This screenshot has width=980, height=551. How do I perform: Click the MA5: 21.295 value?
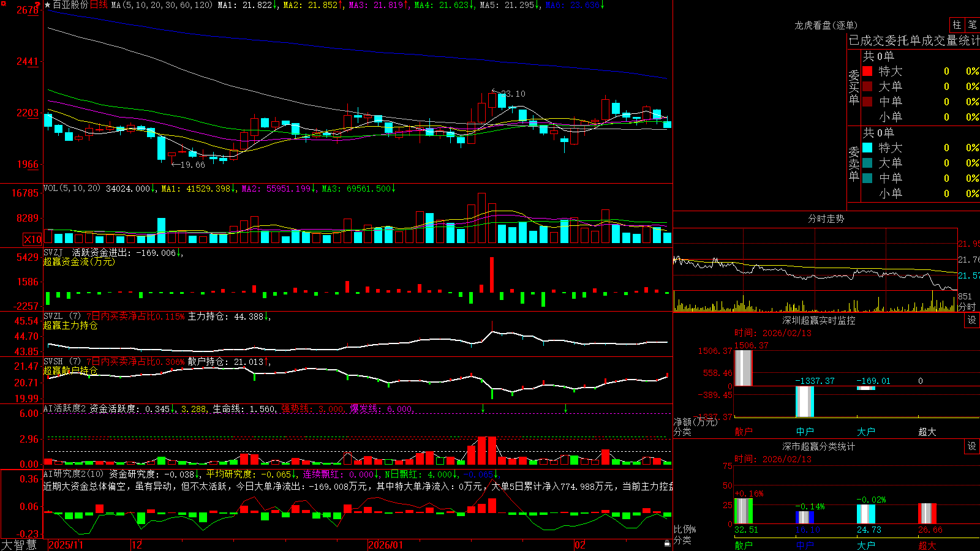(507, 5)
